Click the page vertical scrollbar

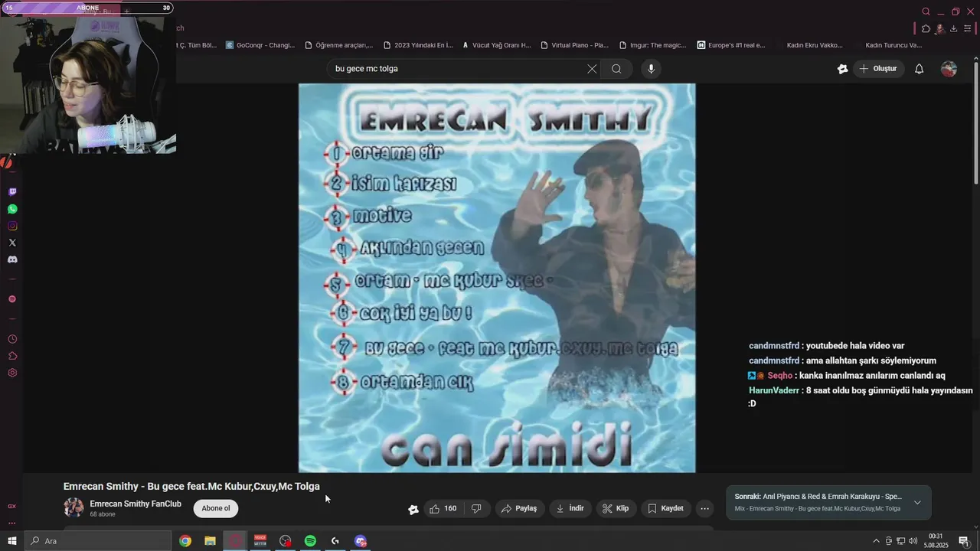tap(975, 122)
